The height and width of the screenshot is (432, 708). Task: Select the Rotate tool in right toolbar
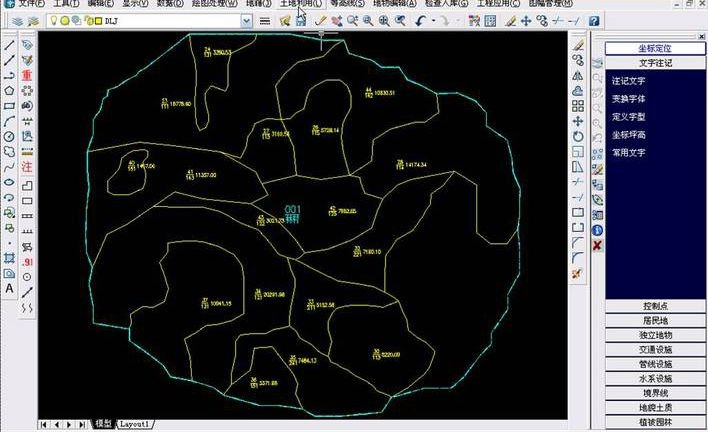point(578,136)
